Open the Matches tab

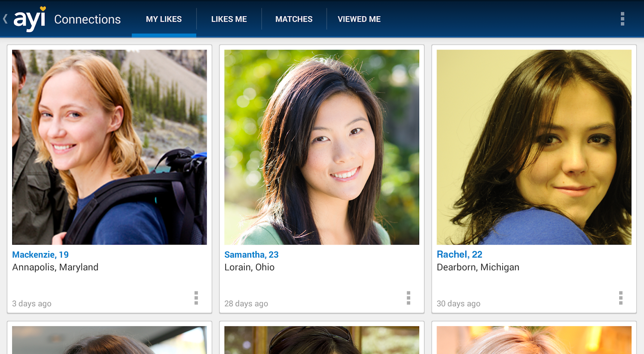click(x=294, y=19)
